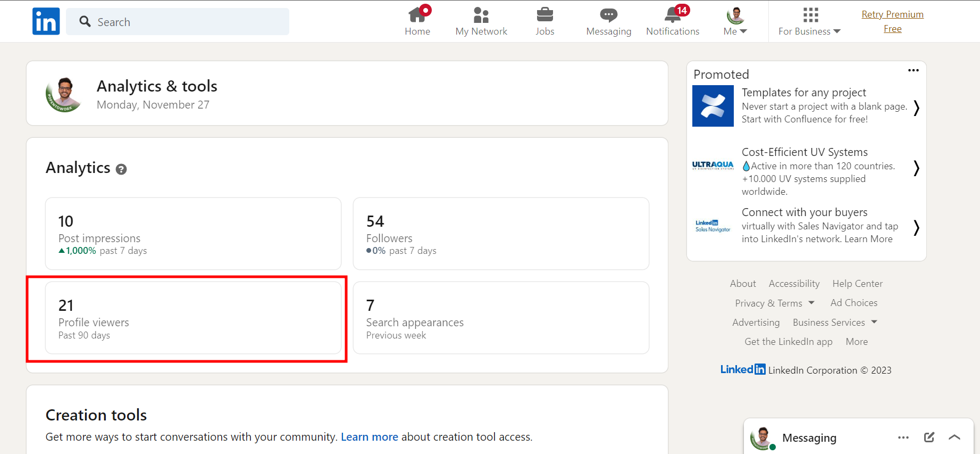980x454 pixels.
Task: Click the Retry Premium Free link
Action: pos(892,21)
